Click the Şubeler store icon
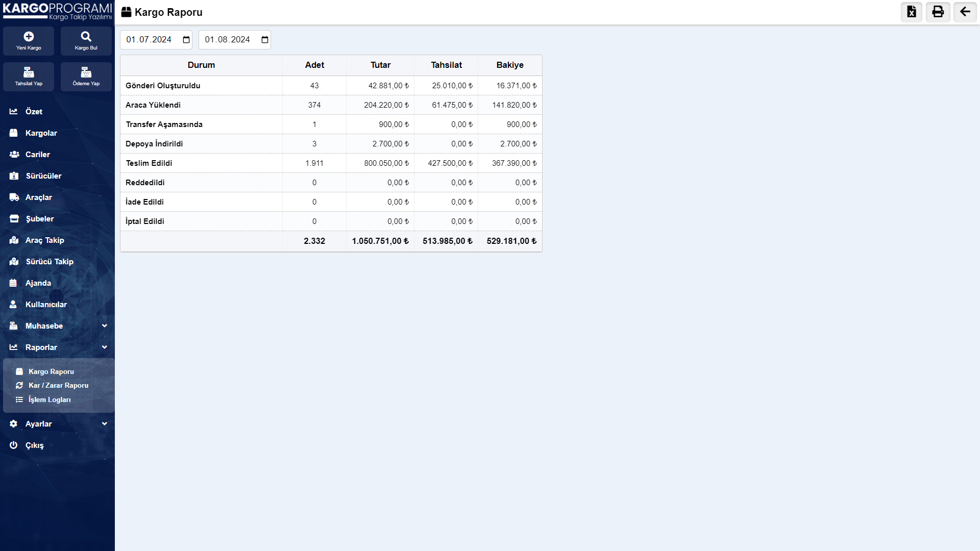The width and height of the screenshot is (980, 551). [x=14, y=218]
